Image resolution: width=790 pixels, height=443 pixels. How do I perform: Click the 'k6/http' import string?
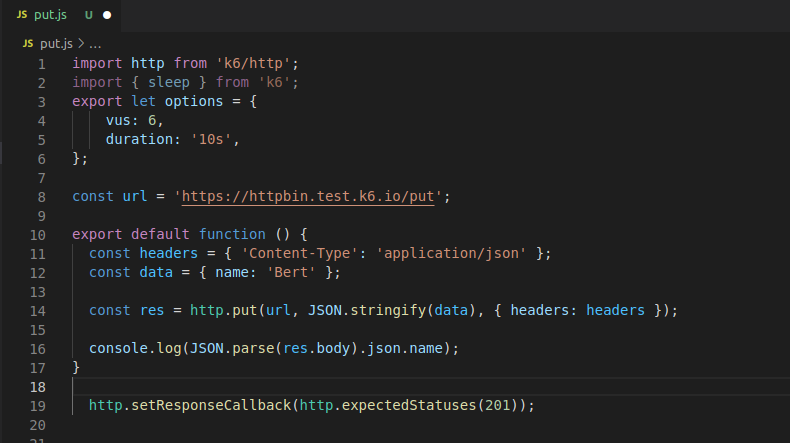(253, 64)
